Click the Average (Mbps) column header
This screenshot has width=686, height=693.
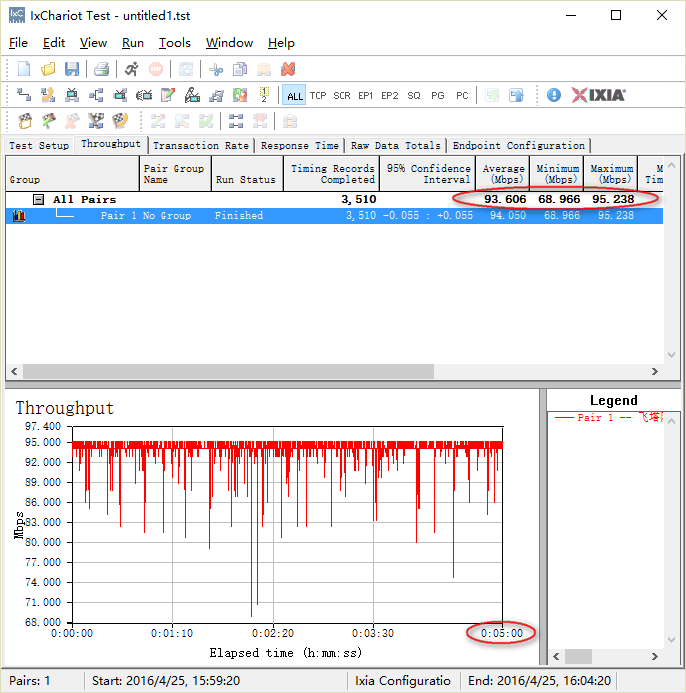click(x=503, y=174)
